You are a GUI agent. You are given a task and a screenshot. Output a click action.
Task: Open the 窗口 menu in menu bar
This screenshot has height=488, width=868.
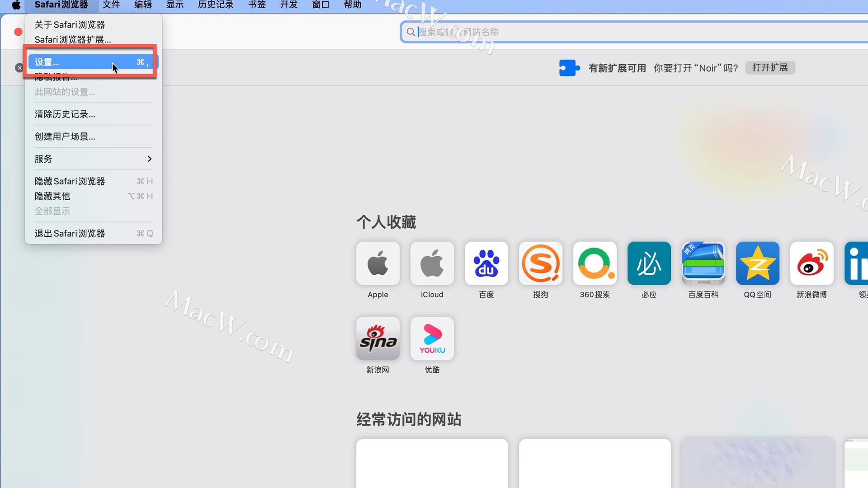pos(321,5)
